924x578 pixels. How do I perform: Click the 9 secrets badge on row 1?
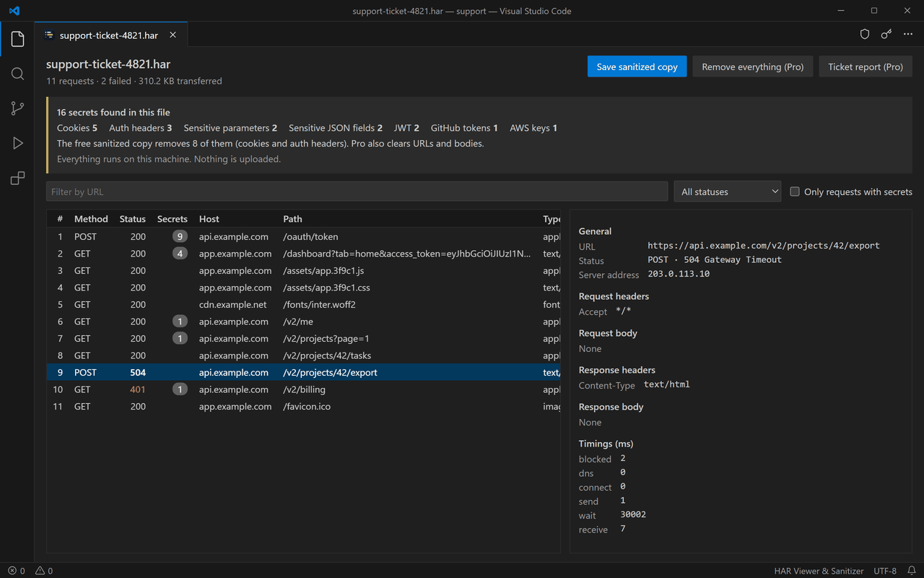[180, 236]
